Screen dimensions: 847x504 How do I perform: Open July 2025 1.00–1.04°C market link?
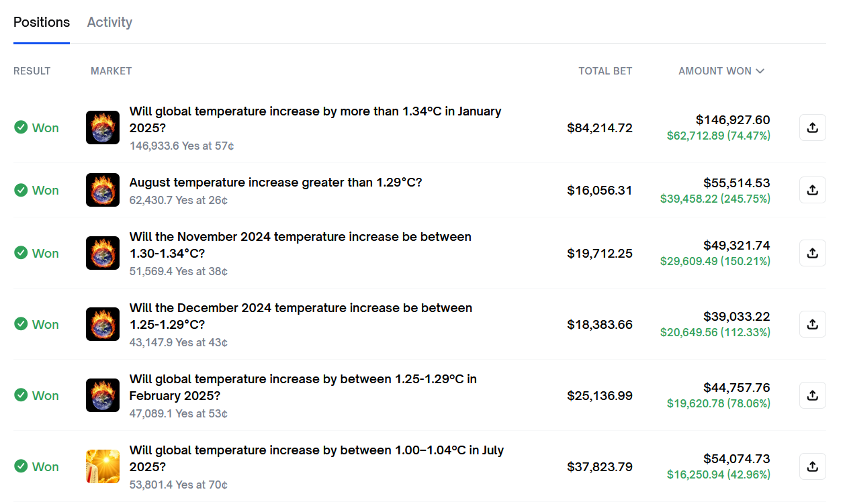tap(316, 458)
